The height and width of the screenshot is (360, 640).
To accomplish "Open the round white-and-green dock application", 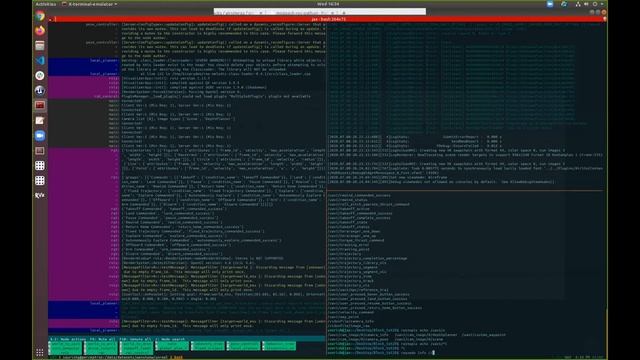I will point(40,76).
